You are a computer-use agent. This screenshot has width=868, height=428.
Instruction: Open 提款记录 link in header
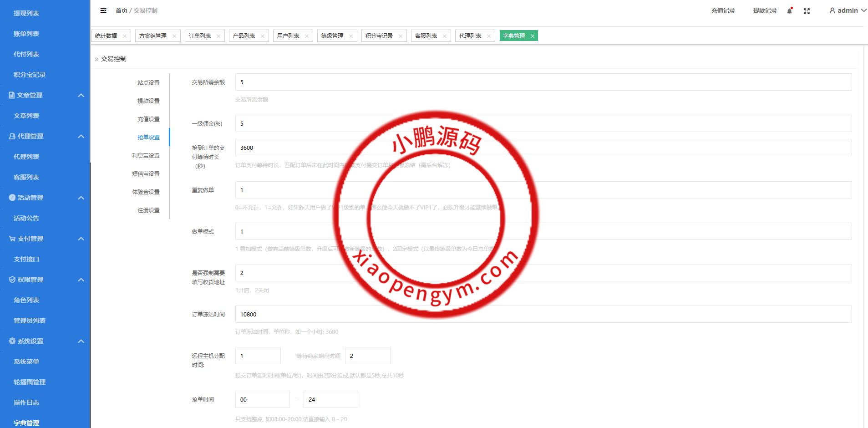[765, 10]
